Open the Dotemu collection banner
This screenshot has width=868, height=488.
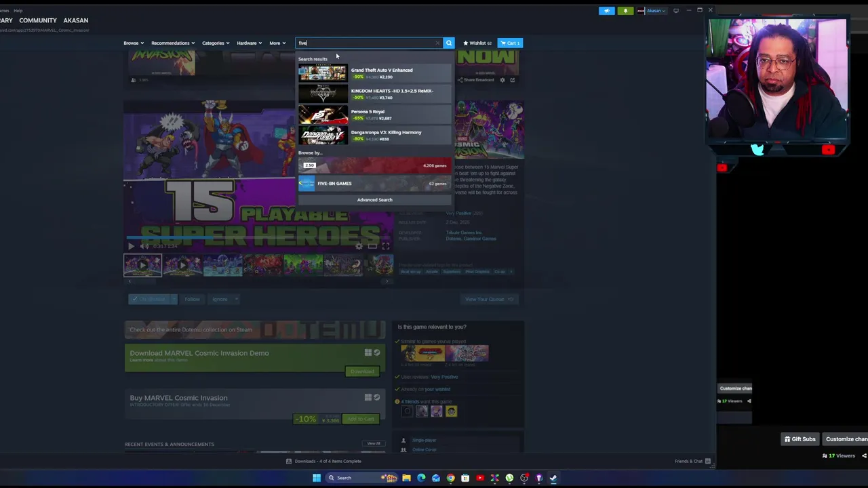point(255,329)
